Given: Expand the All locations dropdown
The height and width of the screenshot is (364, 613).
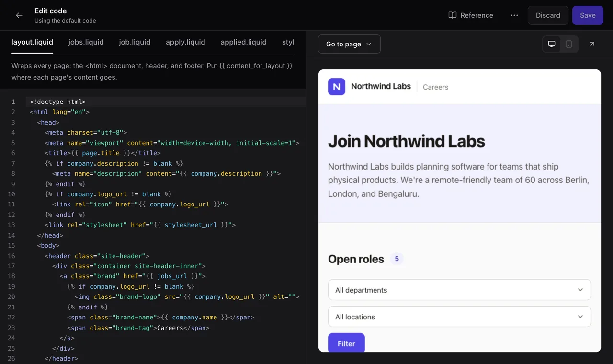Looking at the screenshot, I should 460,317.
